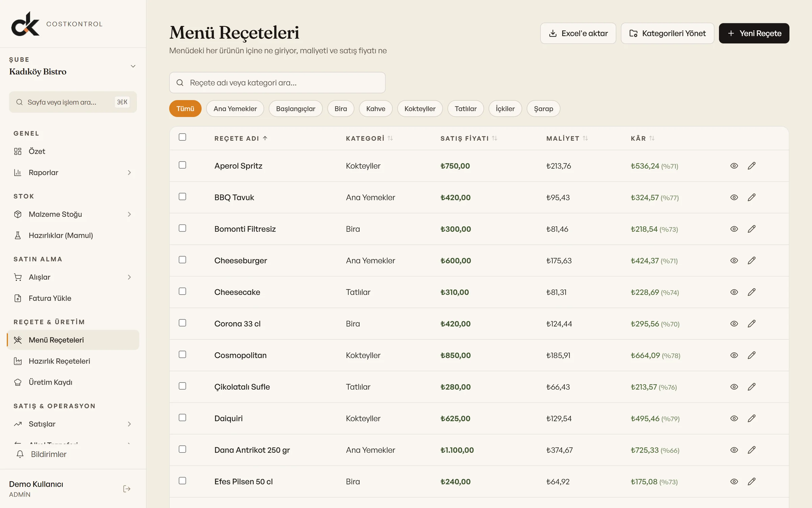Viewport: 812px width, 508px height.
Task: Click the edit pencil for Daiquiri
Action: [x=751, y=418]
